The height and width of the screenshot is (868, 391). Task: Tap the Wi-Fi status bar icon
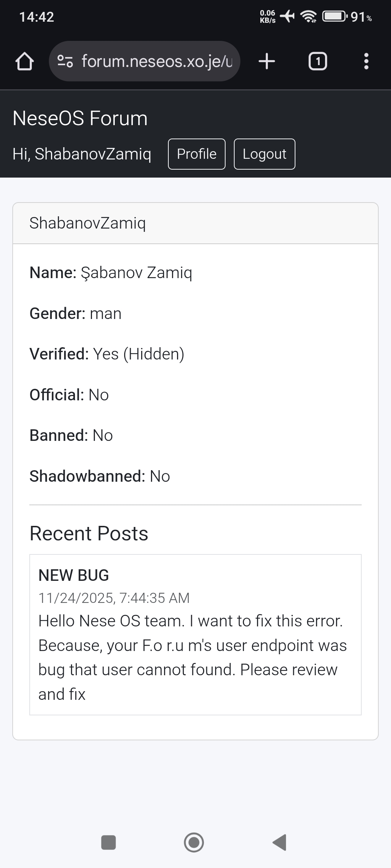tap(308, 16)
